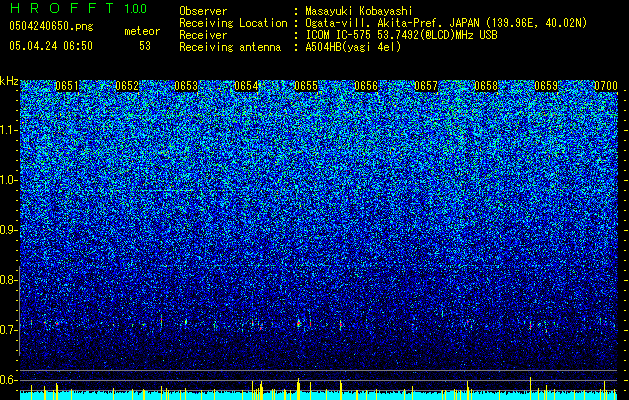This screenshot has height=400, width=629.
Task: Click the Receiving Location field label
Action: point(233,23)
